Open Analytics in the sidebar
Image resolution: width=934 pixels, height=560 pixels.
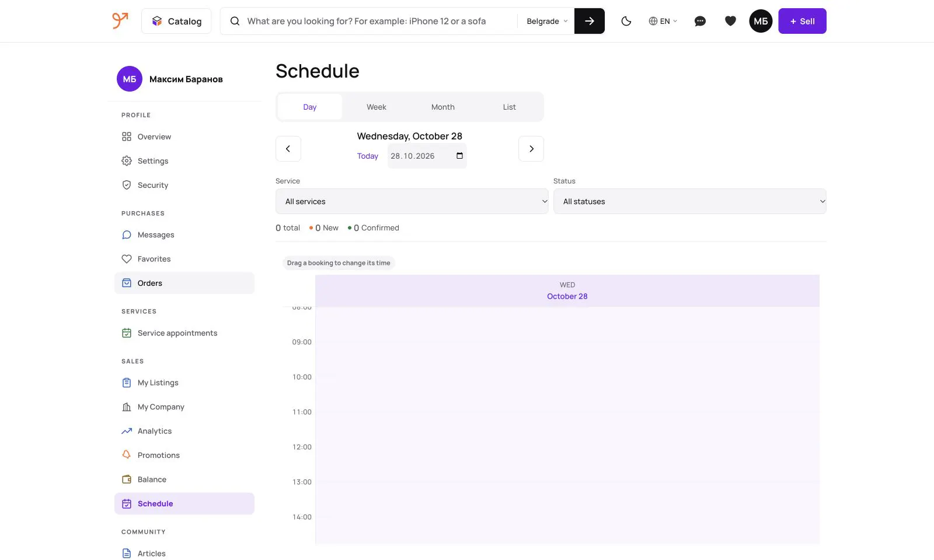tap(184, 431)
